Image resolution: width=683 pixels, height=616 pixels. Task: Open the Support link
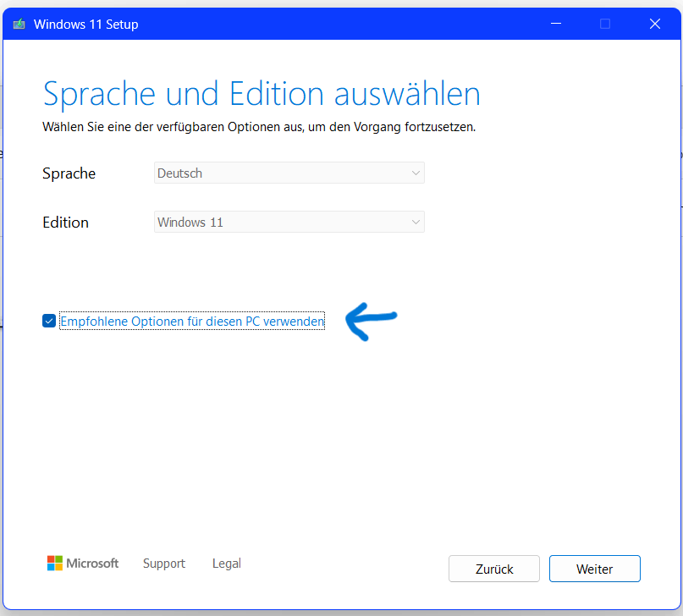point(164,564)
